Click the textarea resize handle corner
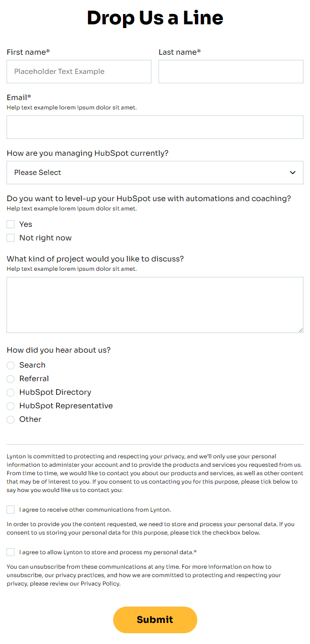 click(300, 330)
